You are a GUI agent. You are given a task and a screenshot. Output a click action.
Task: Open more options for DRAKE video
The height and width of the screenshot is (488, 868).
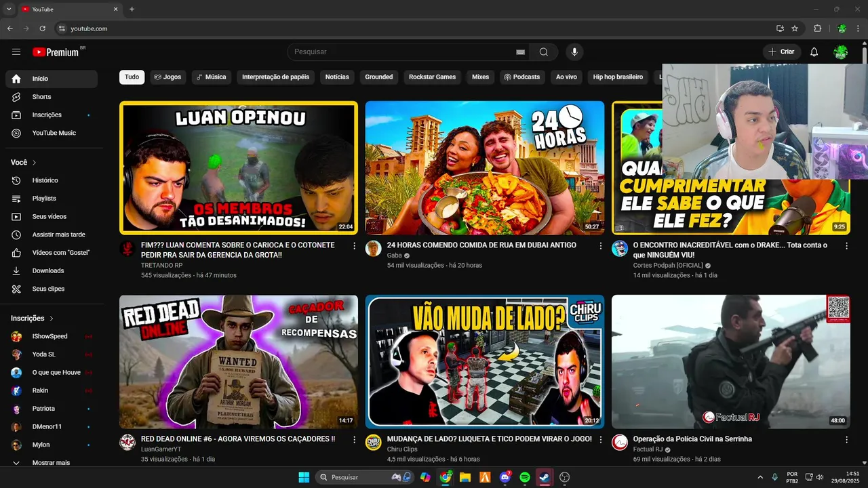tap(846, 246)
